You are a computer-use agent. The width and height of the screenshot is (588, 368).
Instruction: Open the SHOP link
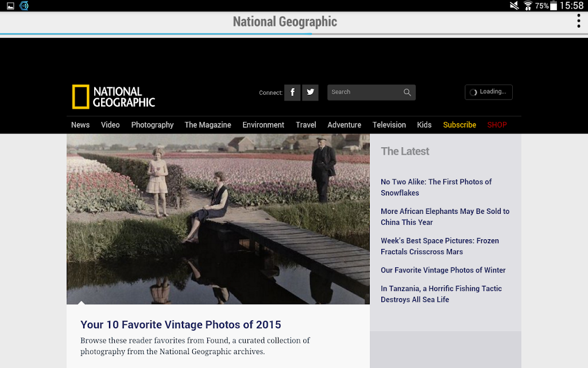pos(497,125)
